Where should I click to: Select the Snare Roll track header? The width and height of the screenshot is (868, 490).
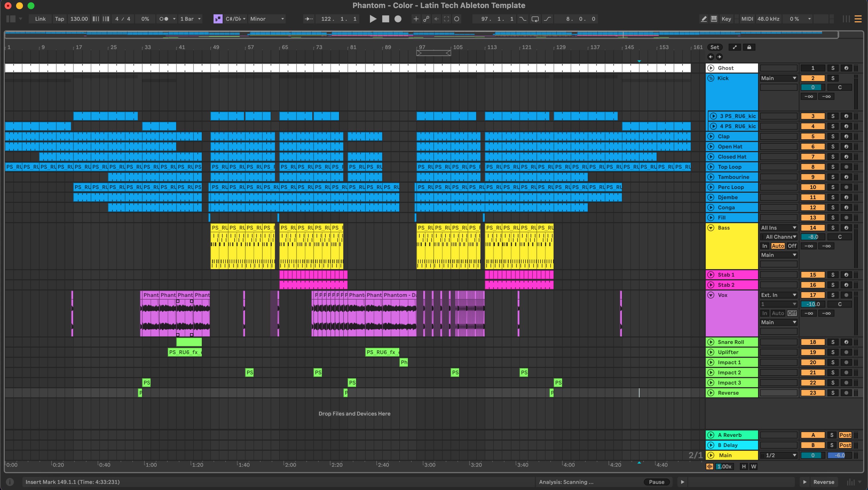[x=732, y=342]
